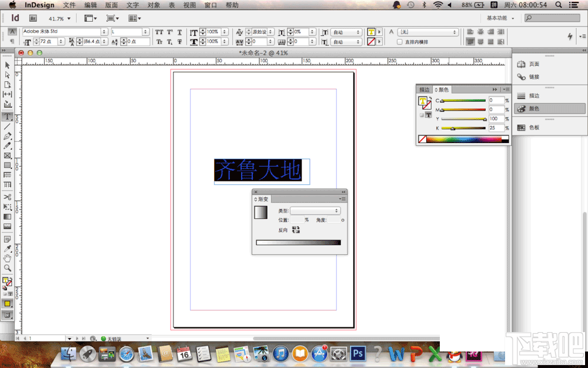Viewport: 588px width, 368px height.
Task: Click the color spectrum bar in 颜色 panel
Action: click(464, 140)
